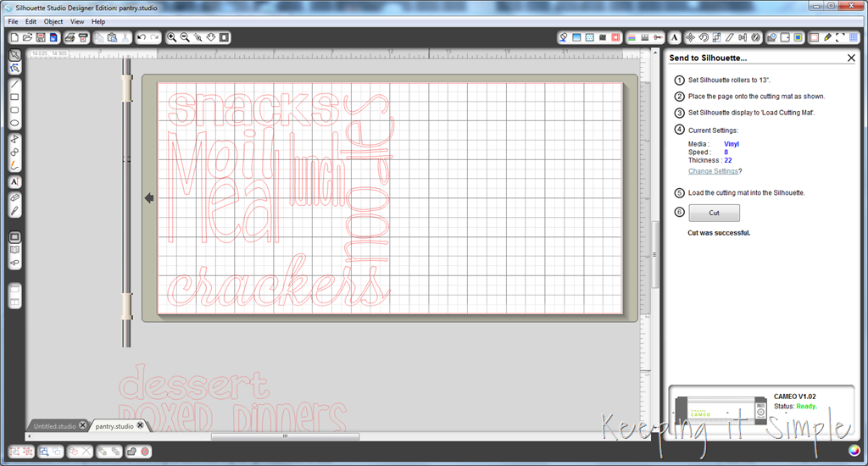The image size is (868, 466).
Task: Close the Untitled.studio tab
Action: pos(82,425)
